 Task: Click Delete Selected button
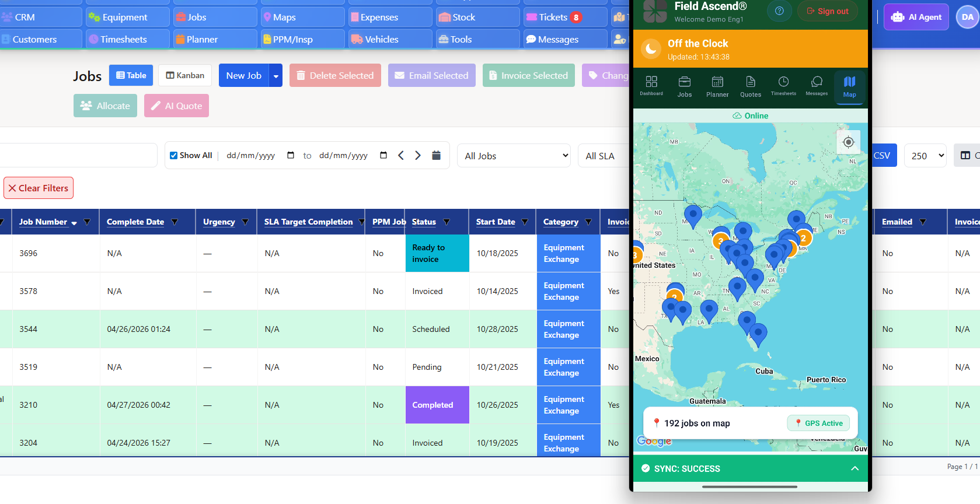pyautogui.click(x=335, y=75)
